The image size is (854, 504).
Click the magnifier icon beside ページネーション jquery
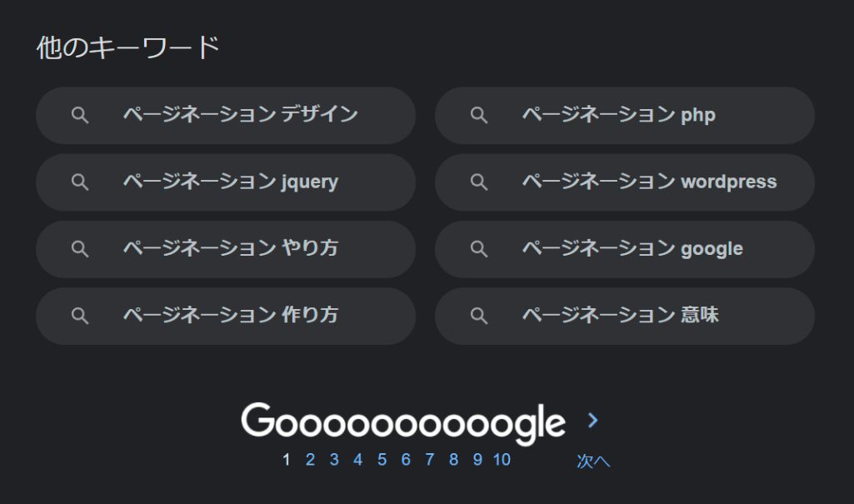click(x=80, y=182)
